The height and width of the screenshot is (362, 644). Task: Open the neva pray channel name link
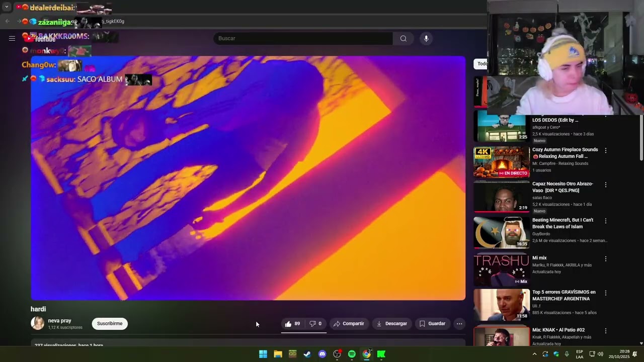pyautogui.click(x=59, y=321)
